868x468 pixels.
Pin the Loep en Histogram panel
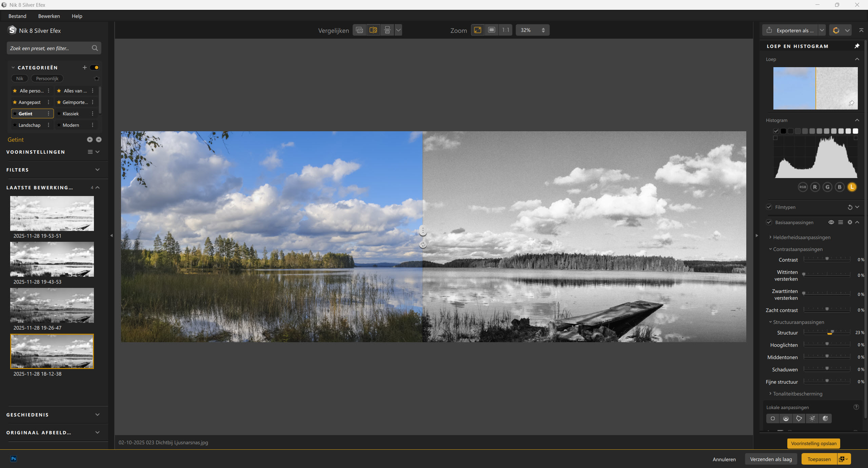[x=857, y=46]
